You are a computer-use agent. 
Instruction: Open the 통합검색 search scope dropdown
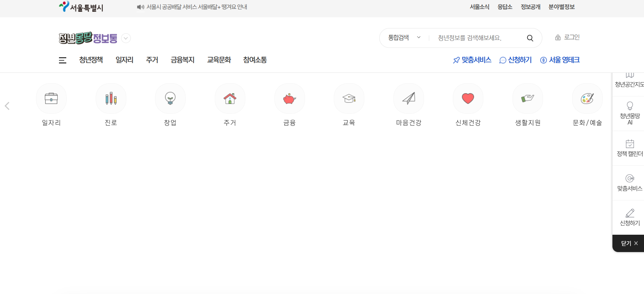coord(404,37)
